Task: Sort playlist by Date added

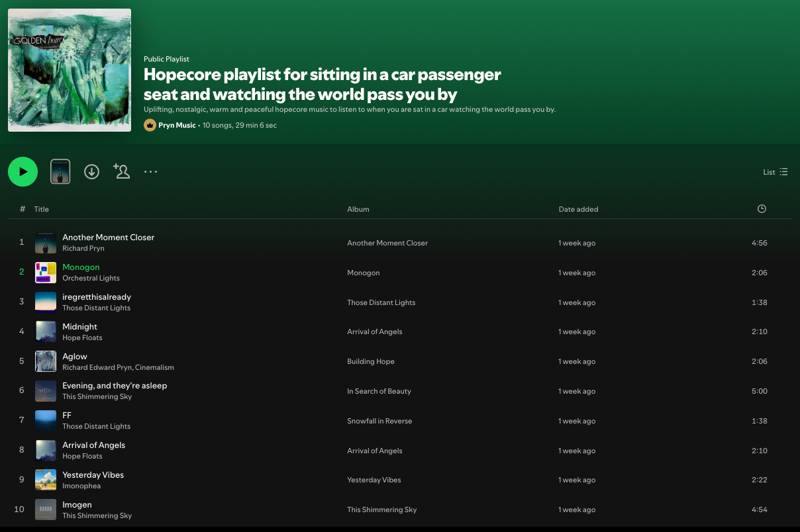Action: pyautogui.click(x=578, y=209)
